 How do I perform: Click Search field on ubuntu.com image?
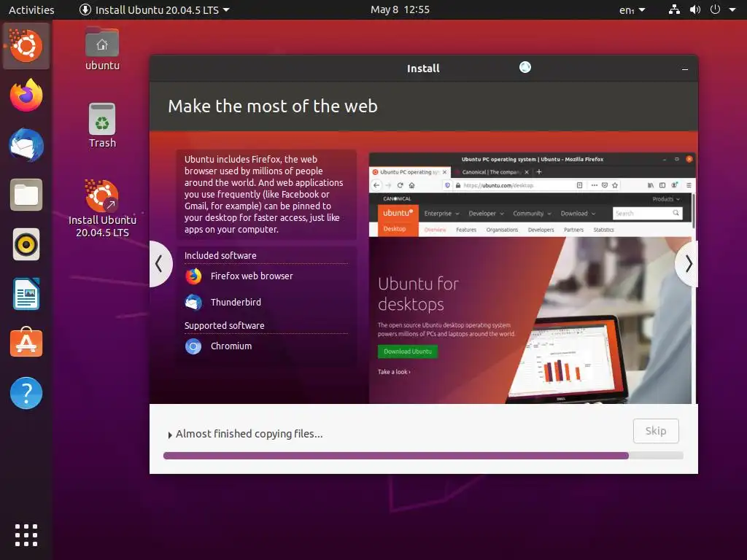(648, 214)
